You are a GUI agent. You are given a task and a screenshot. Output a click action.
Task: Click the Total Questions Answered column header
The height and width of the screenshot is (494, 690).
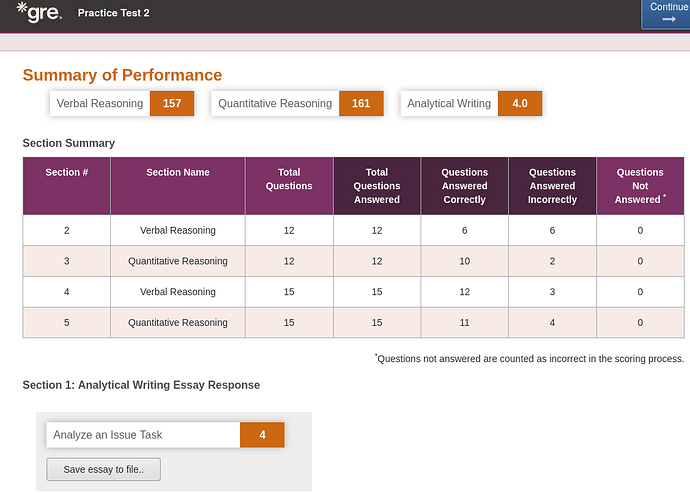(x=377, y=185)
